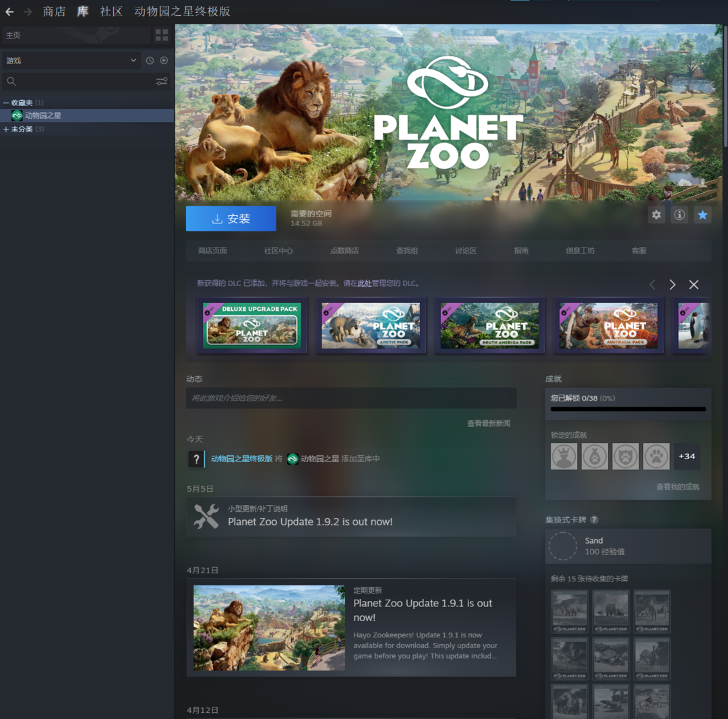This screenshot has width=728, height=719.
Task: Click the recent activity clock icon
Action: click(150, 61)
